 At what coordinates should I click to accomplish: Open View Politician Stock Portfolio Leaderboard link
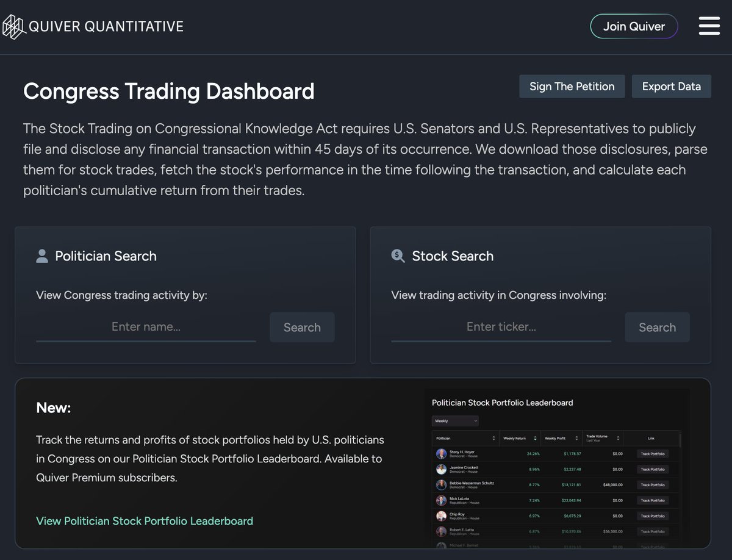pyautogui.click(x=145, y=521)
